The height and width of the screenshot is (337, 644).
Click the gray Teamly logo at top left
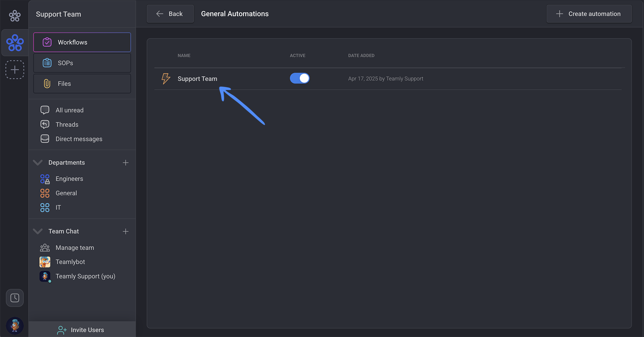[15, 16]
